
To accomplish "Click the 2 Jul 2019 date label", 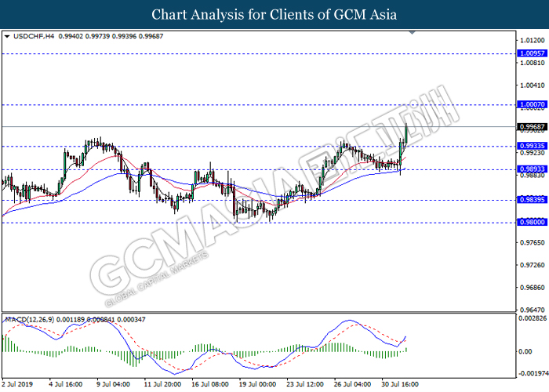I will [17, 384].
